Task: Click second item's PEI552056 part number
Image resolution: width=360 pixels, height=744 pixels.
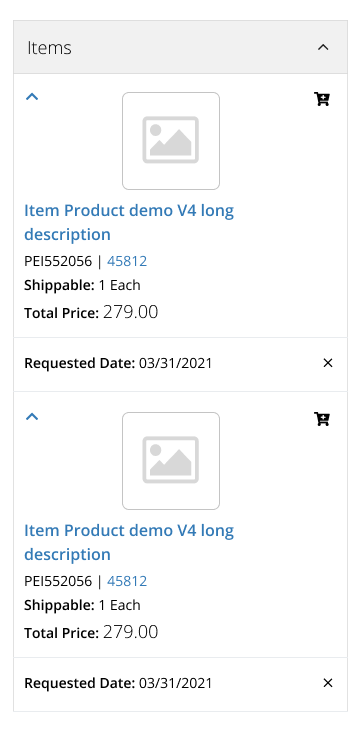Action: click(58, 581)
